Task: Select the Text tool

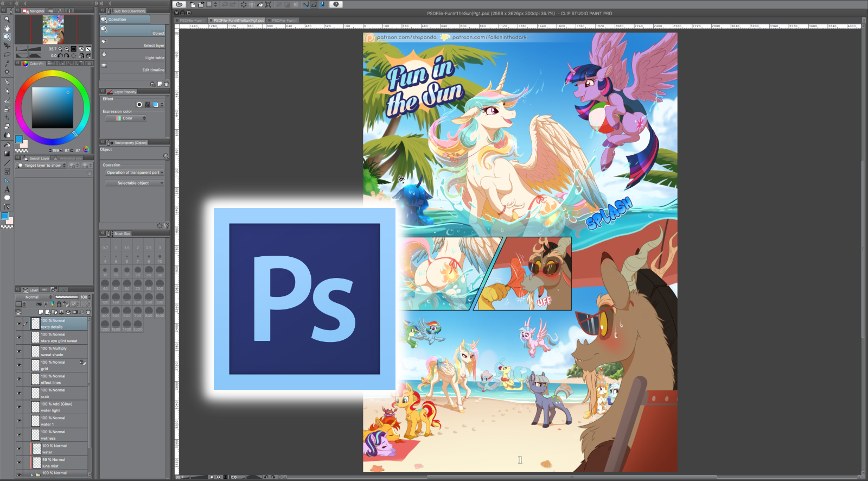Action: click(x=7, y=189)
